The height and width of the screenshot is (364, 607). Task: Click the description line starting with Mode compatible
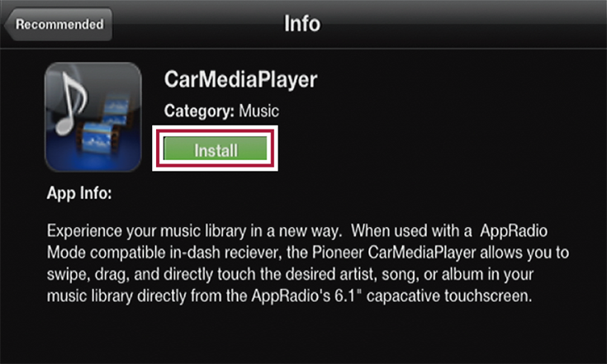click(308, 253)
